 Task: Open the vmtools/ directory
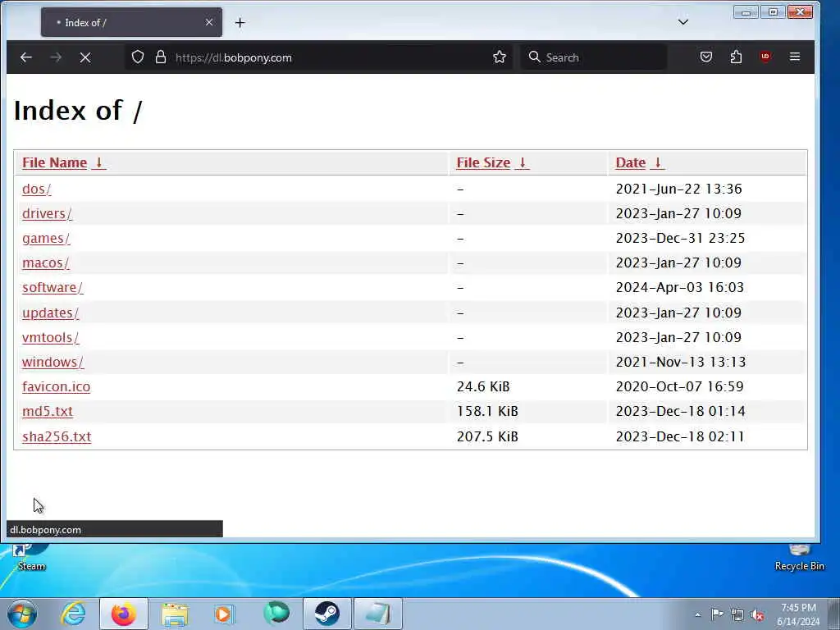coord(50,337)
